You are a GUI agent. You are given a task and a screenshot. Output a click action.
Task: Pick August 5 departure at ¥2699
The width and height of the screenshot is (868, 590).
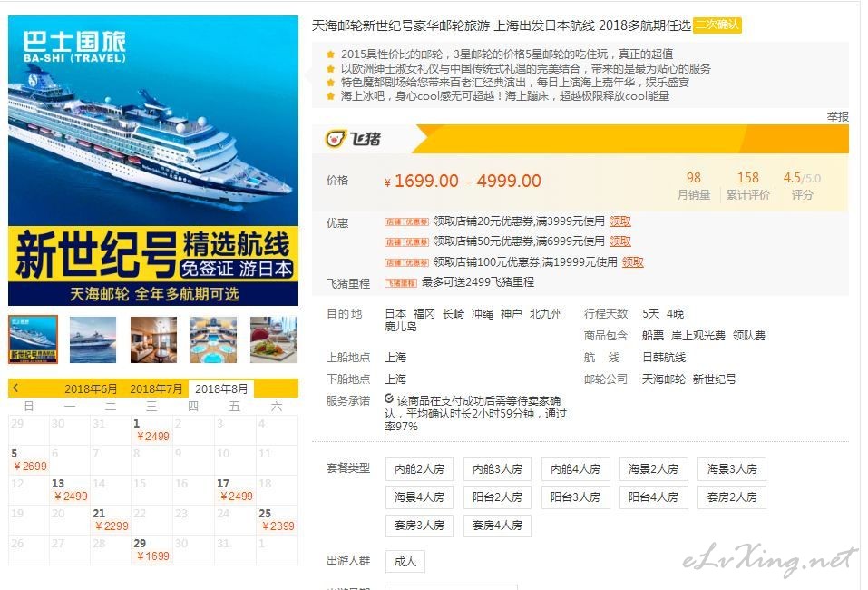(x=29, y=460)
